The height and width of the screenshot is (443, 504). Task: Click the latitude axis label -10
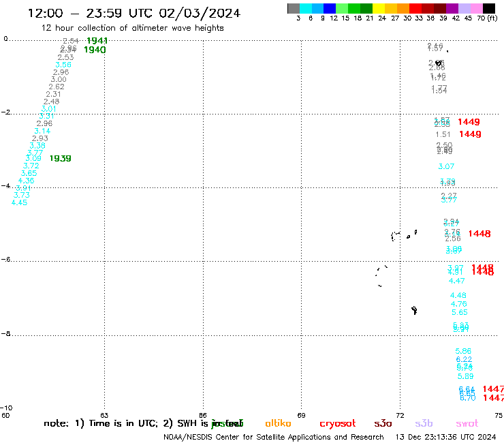pos(7,408)
